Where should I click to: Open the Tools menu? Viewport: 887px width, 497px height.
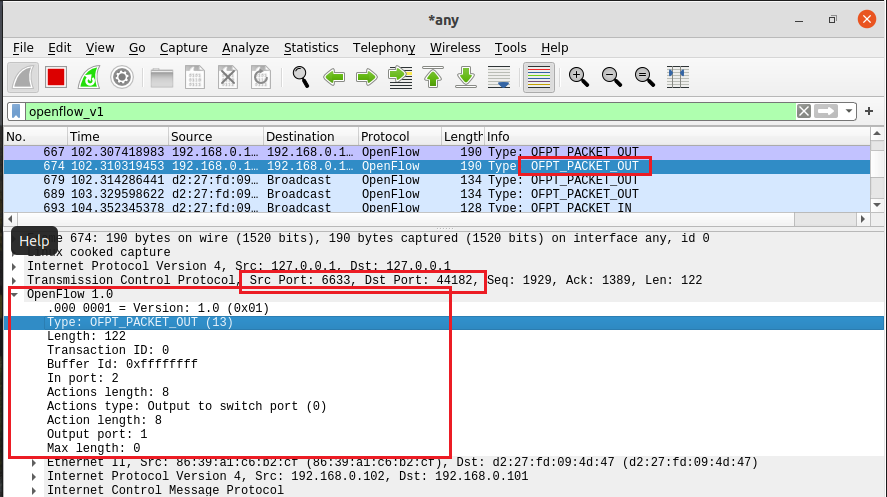point(510,48)
